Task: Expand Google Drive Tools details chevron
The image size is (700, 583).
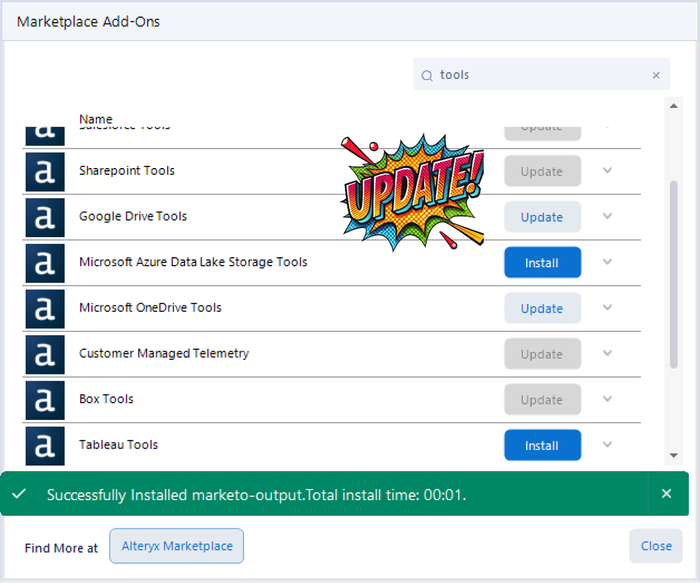Action: pyautogui.click(x=607, y=216)
